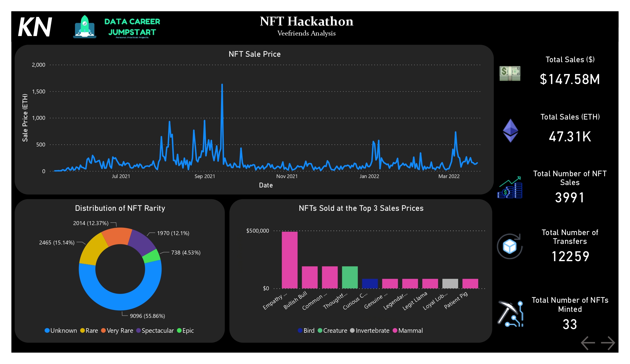This screenshot has width=630, height=364.
Task: Click the gray Loyal Lob... bar
Action: click(x=450, y=284)
